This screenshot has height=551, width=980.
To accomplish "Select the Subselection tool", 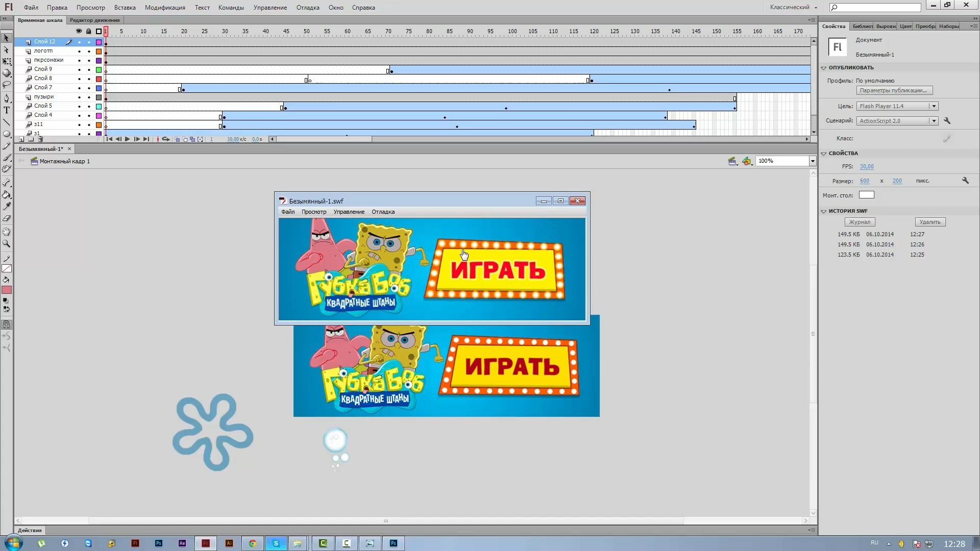I will pyautogui.click(x=6, y=50).
